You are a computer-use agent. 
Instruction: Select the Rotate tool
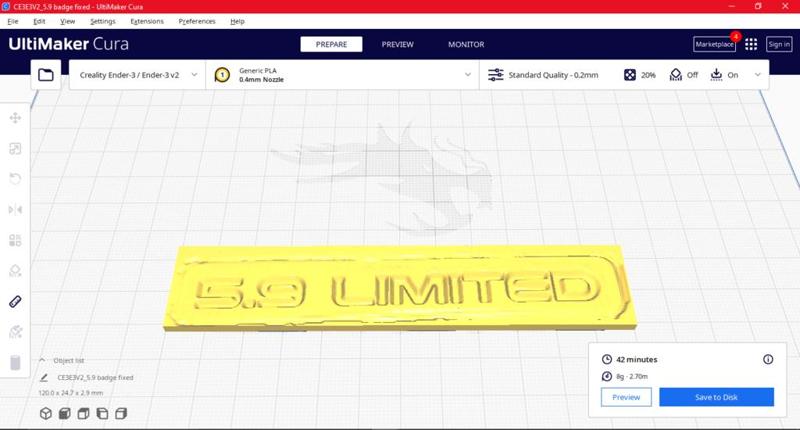tap(15, 179)
